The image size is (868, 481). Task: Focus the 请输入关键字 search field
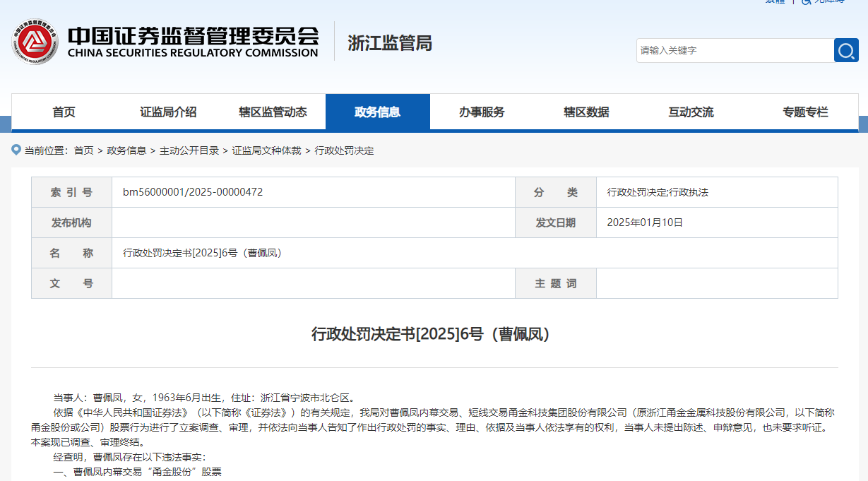point(735,50)
